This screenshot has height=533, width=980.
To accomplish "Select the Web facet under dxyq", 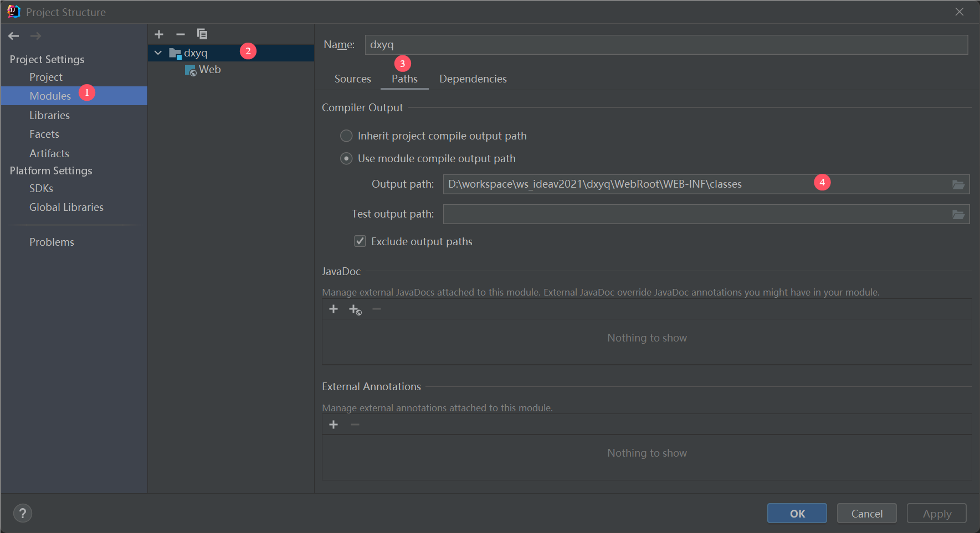I will point(209,70).
